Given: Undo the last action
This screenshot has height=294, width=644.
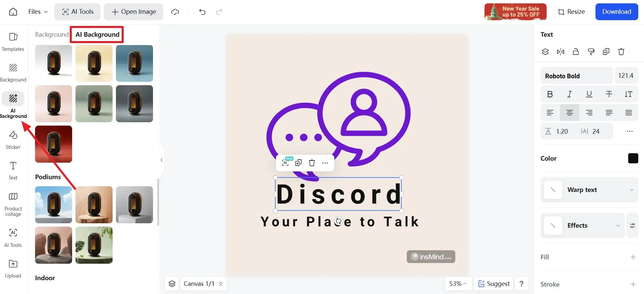Looking at the screenshot, I should (202, 12).
